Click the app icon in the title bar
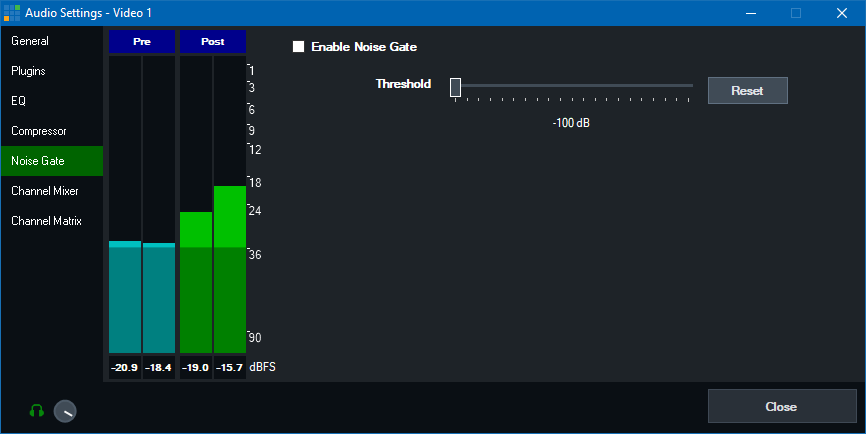 pos(12,13)
